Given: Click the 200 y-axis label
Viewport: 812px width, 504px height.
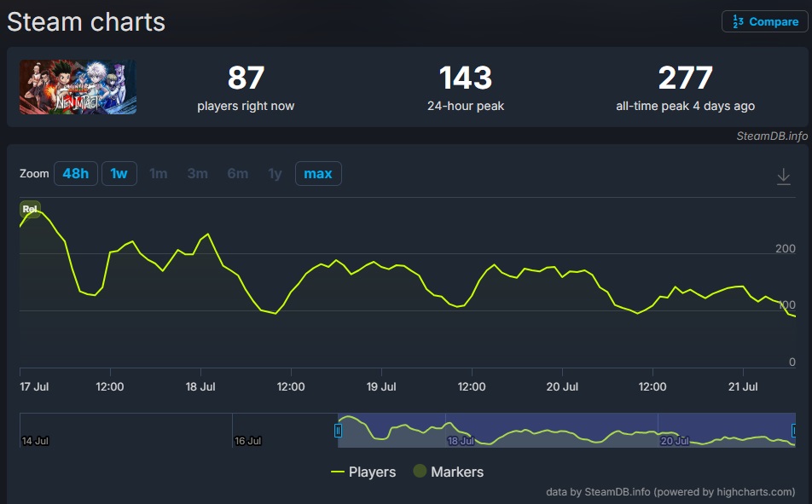Looking at the screenshot, I should [785, 249].
